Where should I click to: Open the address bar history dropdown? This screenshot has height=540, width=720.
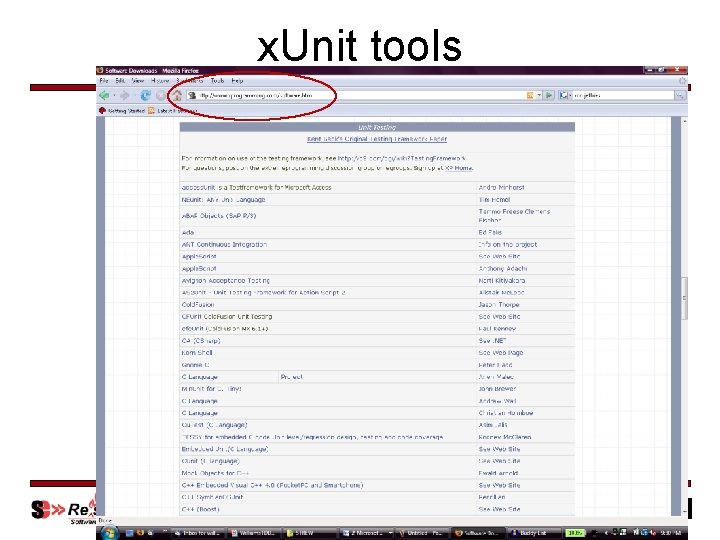point(539,95)
